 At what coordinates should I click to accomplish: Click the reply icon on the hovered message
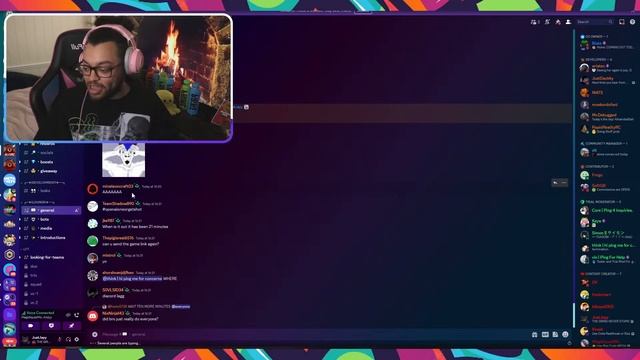(x=555, y=183)
